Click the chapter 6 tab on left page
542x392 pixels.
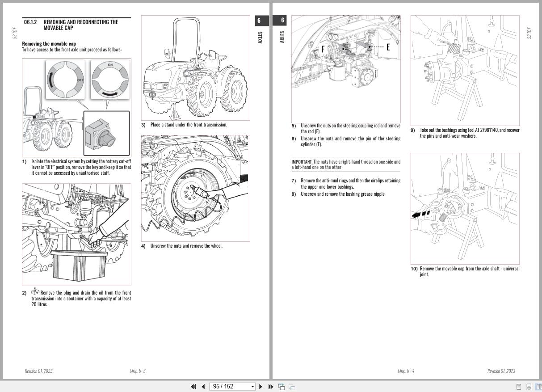[262, 21]
